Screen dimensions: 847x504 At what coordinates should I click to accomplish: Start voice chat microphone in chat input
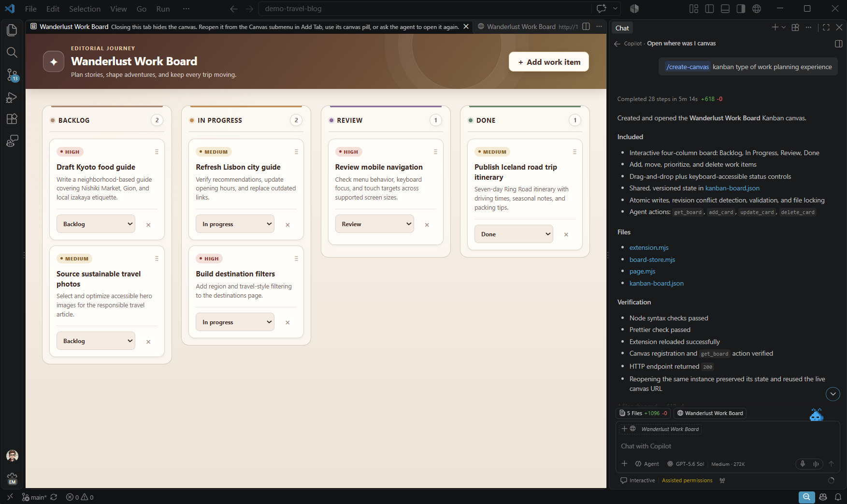[803, 464]
